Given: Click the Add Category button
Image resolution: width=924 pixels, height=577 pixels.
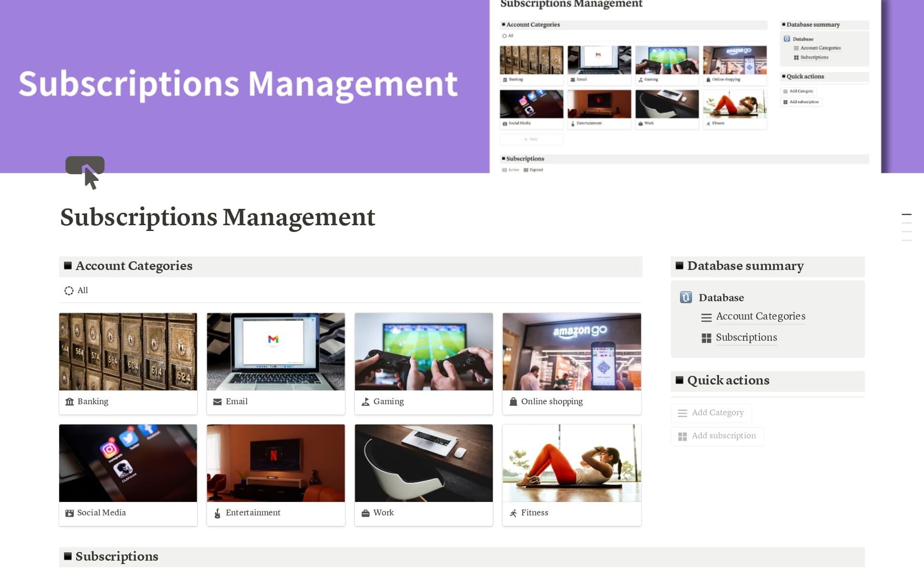Looking at the screenshot, I should point(711,412).
